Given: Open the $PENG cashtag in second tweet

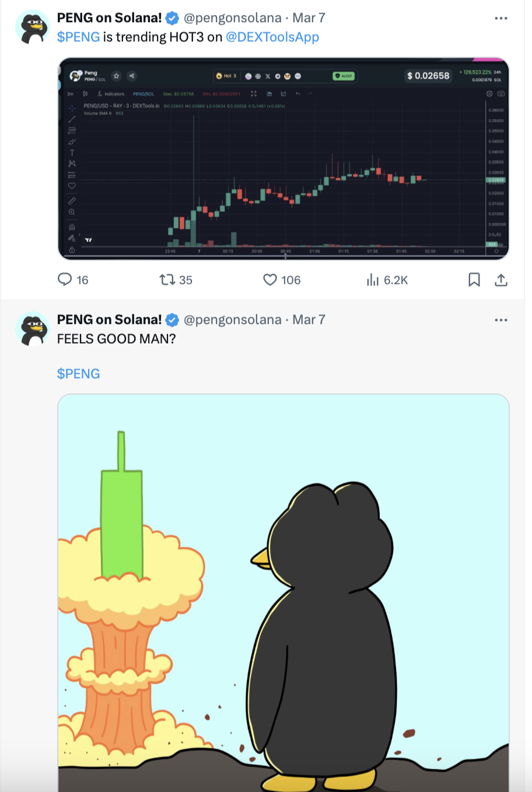Looking at the screenshot, I should point(78,374).
